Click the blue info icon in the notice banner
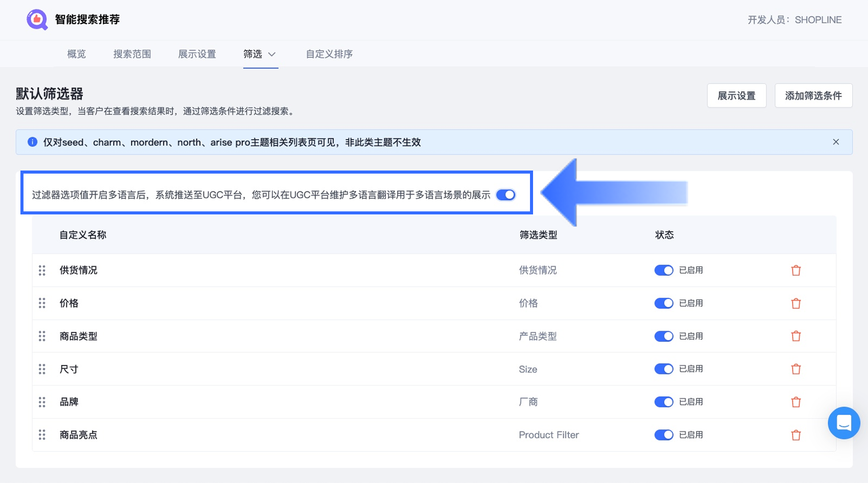 pos(32,142)
